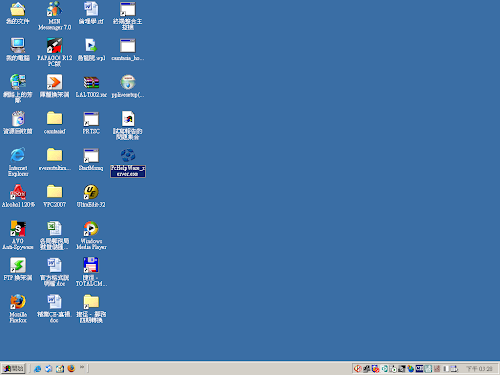
Task: Open the My Documents folder icon
Action: 18,9
